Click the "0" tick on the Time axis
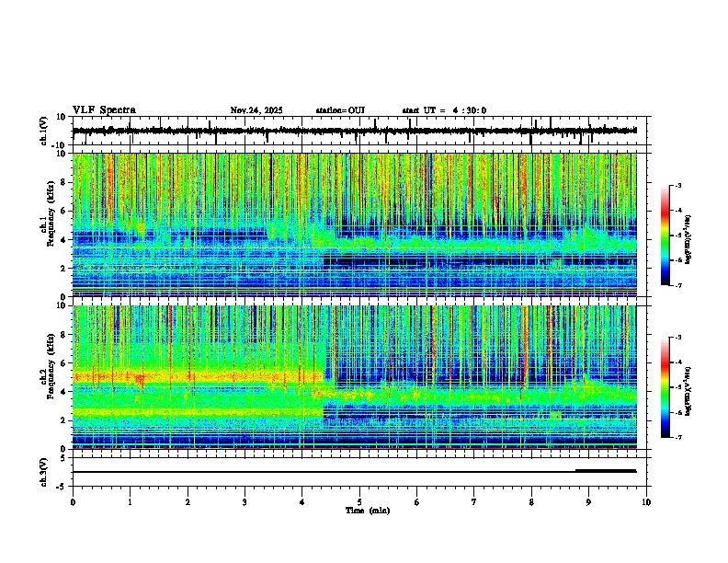The width and height of the screenshot is (728, 563). click(73, 502)
